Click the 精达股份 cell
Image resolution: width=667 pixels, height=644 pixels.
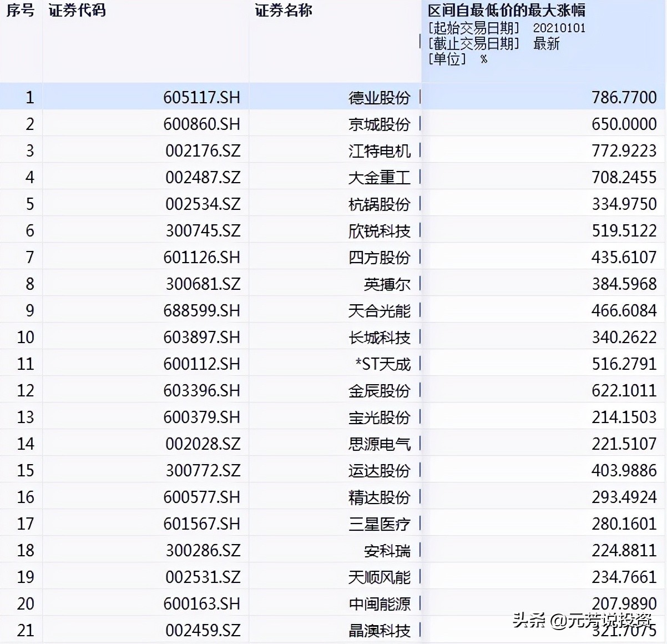click(380, 497)
